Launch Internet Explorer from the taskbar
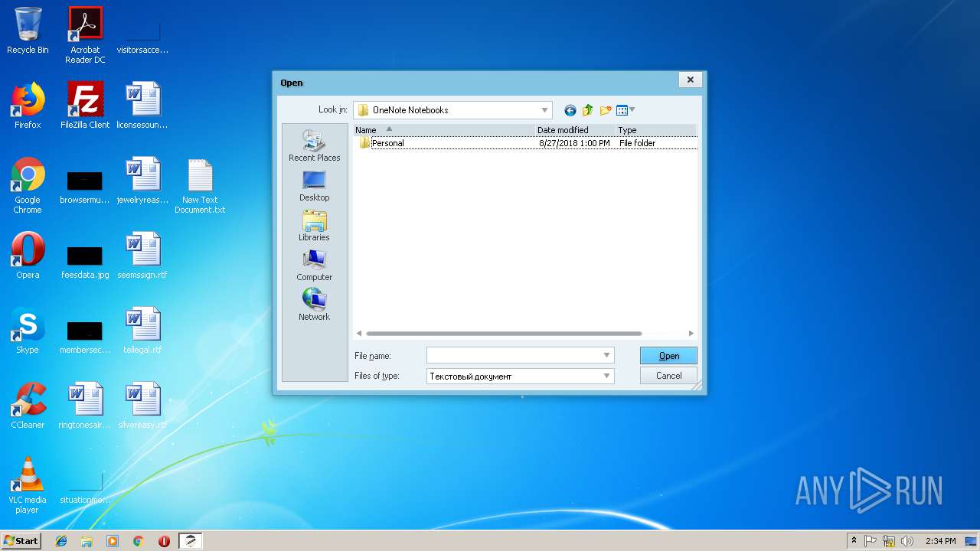 pos(61,541)
